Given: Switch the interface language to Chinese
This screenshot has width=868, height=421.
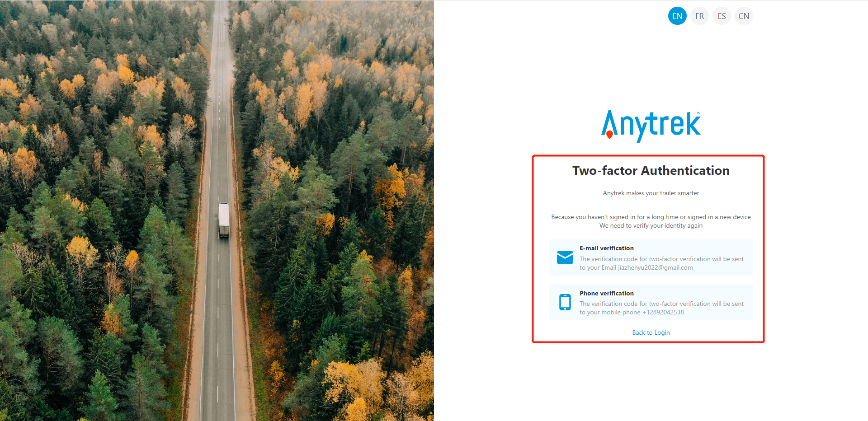Looking at the screenshot, I should pos(744,16).
